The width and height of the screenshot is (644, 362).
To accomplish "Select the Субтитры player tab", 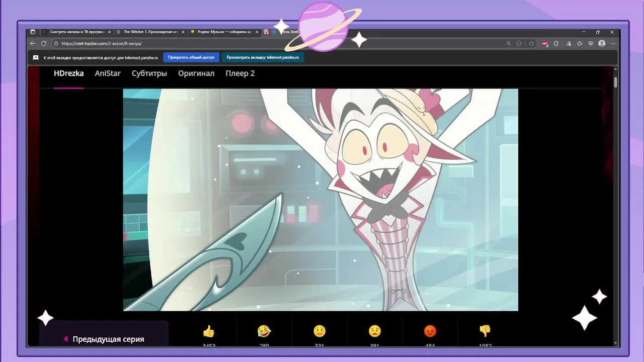I will pos(149,73).
